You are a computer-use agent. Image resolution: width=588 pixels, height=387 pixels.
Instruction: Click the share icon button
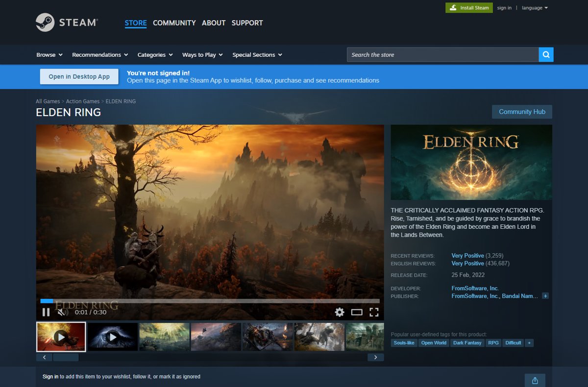pyautogui.click(x=535, y=381)
